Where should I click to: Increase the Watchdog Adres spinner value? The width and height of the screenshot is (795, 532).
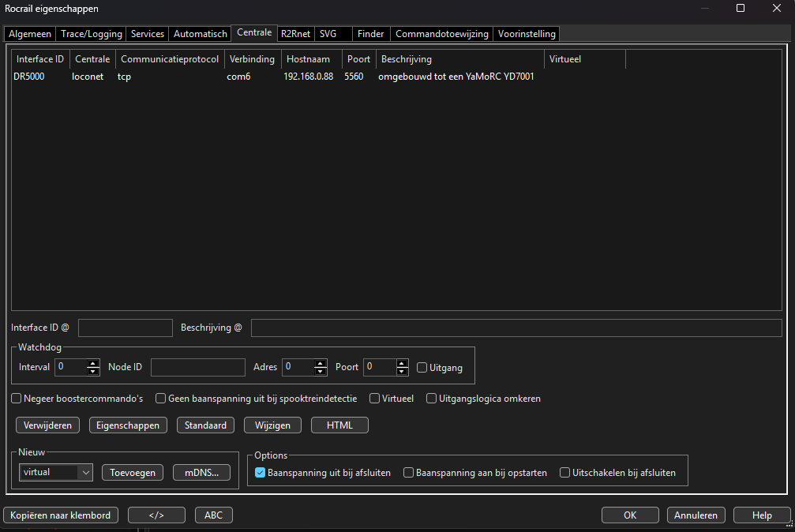(x=320, y=363)
